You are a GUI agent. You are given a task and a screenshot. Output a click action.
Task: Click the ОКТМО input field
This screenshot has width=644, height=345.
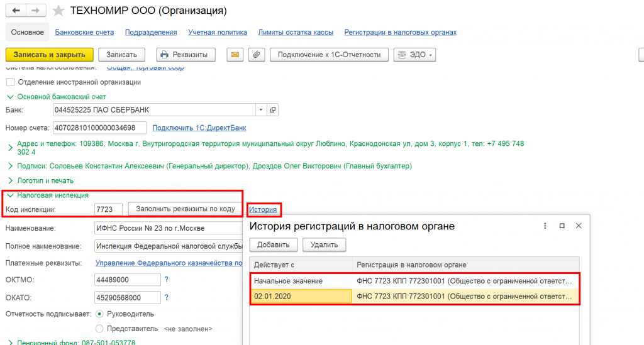click(127, 280)
